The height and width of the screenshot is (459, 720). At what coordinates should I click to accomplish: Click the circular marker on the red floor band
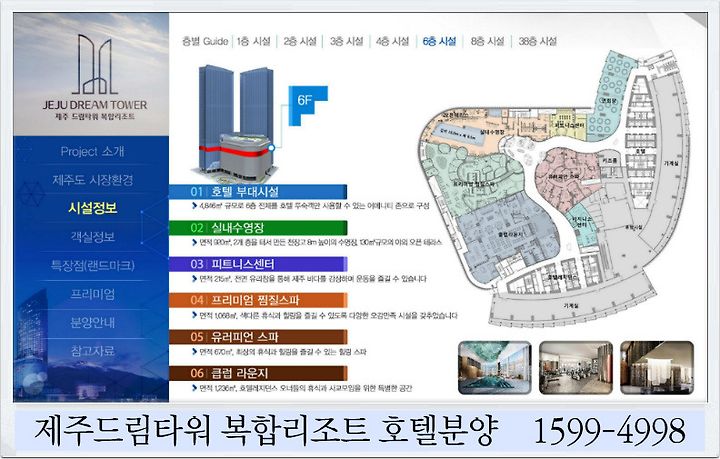(272, 147)
